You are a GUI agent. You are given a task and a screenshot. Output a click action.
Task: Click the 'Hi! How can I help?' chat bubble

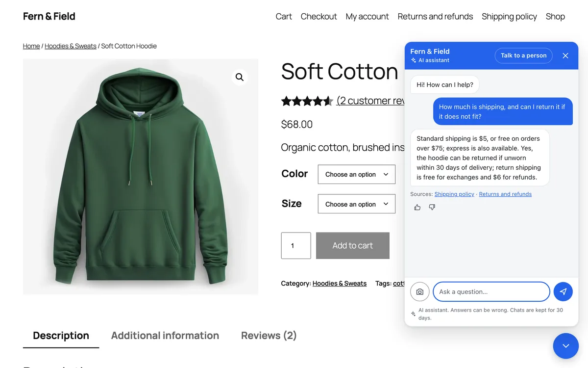point(444,85)
